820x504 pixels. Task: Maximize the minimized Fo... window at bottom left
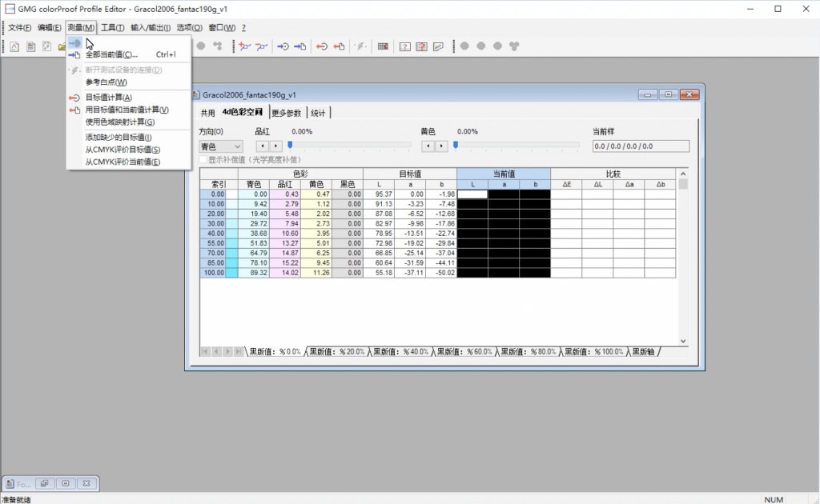[x=66, y=484]
